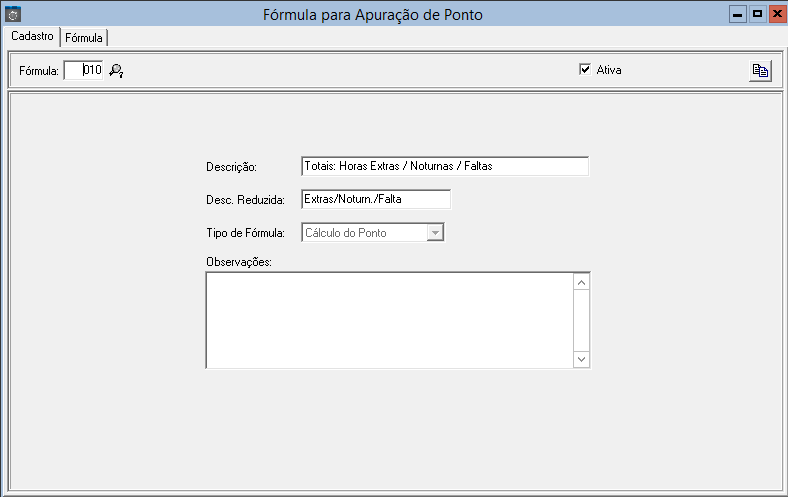Click the copy formula icon button

tap(760, 71)
